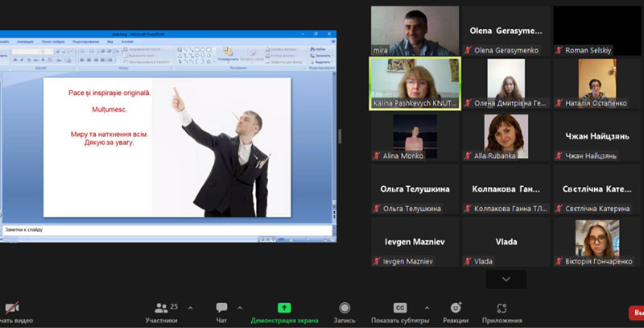Click the Заметки к слайду notes field

167,230
